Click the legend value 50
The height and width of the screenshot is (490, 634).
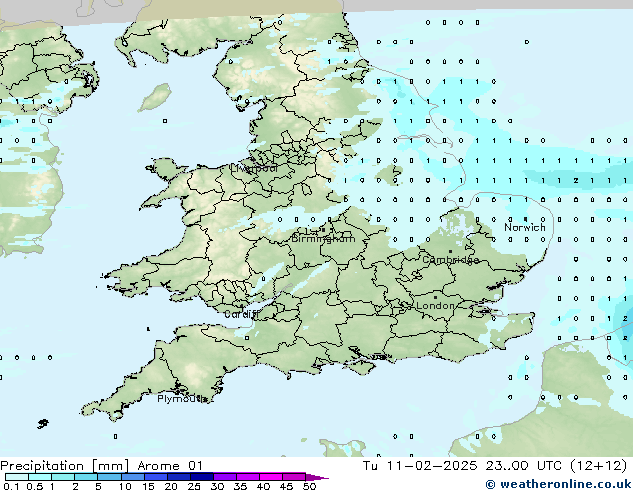point(309,486)
